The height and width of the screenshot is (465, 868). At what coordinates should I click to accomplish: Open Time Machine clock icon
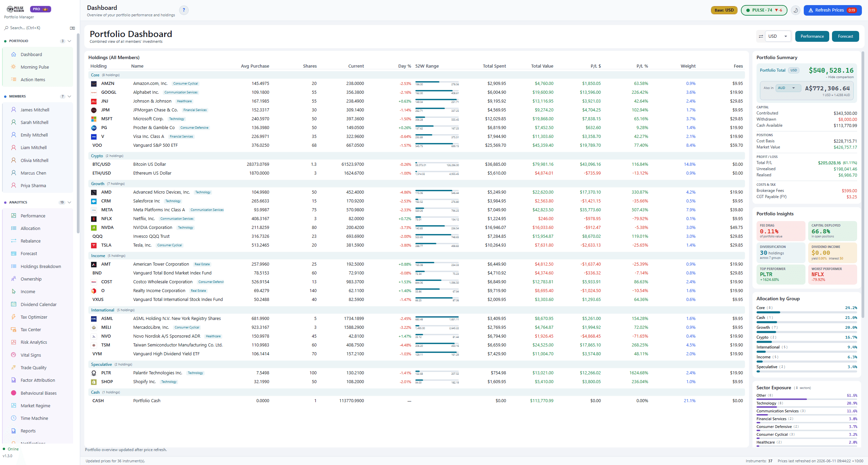[14, 418]
